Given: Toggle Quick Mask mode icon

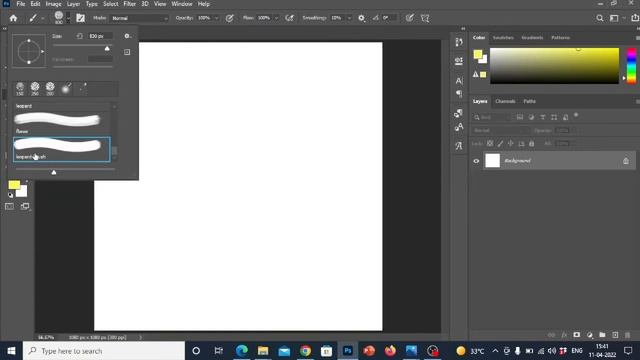Looking at the screenshot, I should click(x=9, y=207).
